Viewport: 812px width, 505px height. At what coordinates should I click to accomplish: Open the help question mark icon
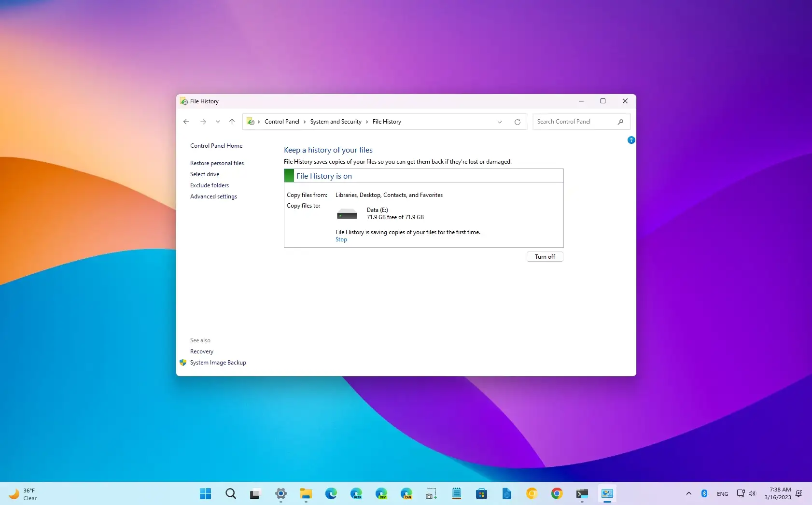630,140
